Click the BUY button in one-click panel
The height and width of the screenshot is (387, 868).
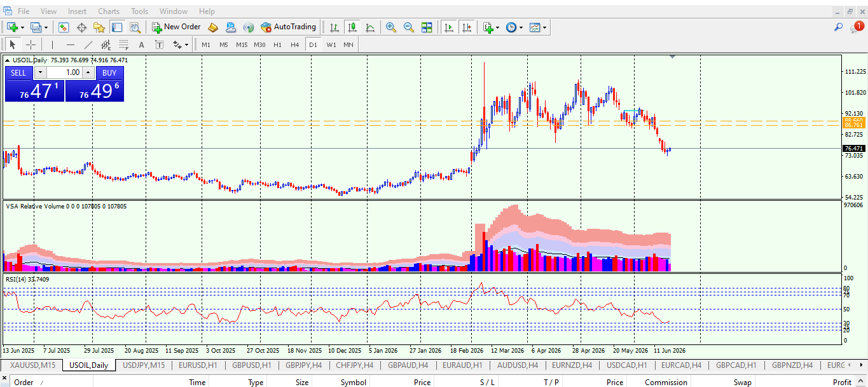point(109,72)
